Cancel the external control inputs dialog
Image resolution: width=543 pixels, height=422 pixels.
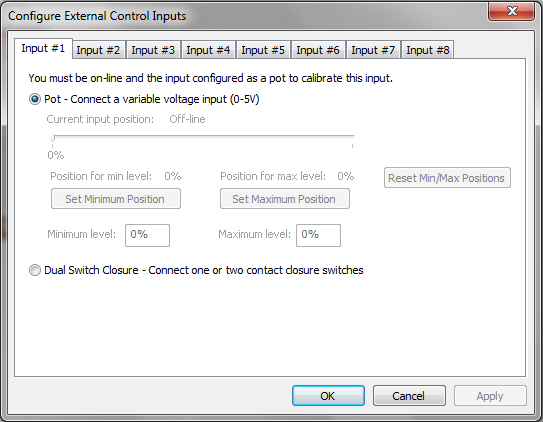pyautogui.click(x=409, y=395)
